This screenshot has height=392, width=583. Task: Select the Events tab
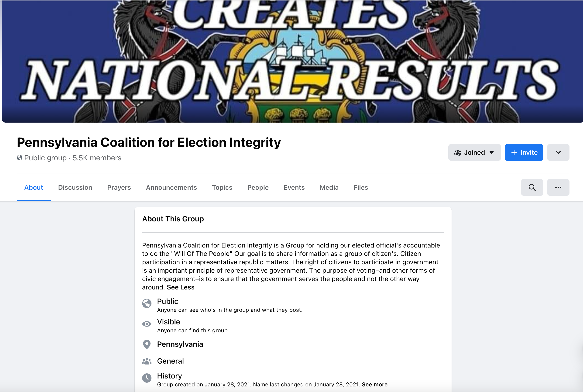294,188
